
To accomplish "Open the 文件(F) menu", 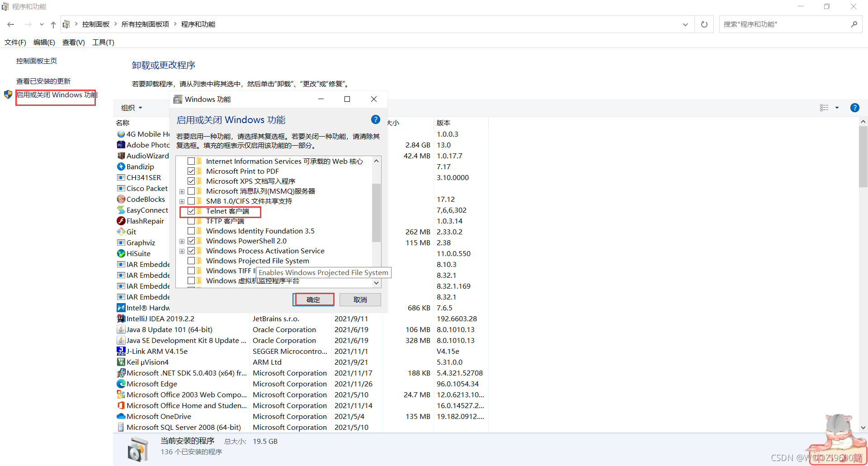I will [x=15, y=43].
